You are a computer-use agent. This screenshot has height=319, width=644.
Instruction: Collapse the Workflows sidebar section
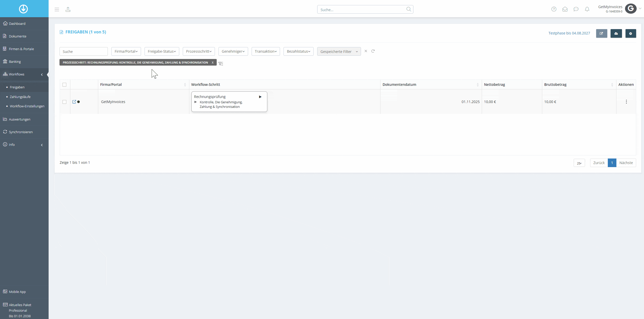click(24, 74)
